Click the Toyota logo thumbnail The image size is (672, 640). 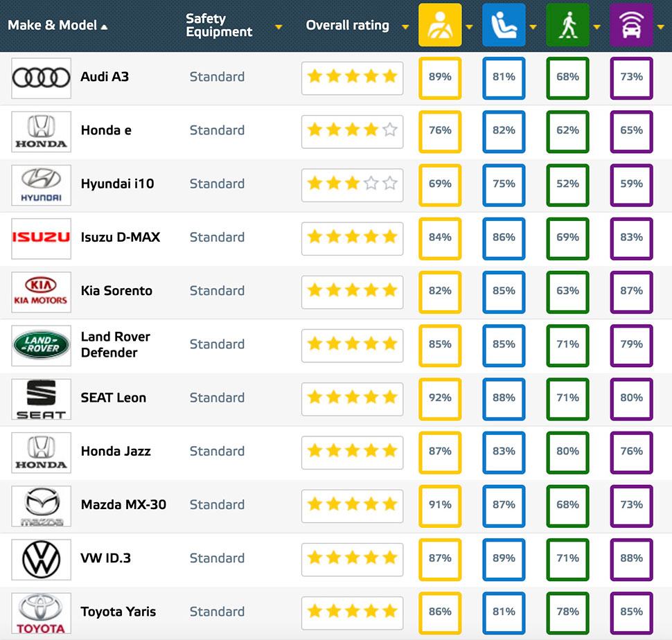tap(42, 612)
